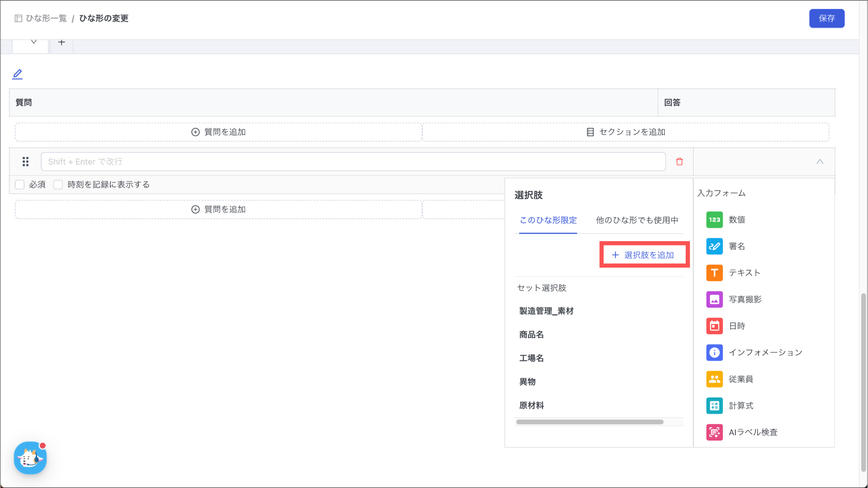Collapse the answer type chevron
The width and height of the screenshot is (868, 488).
[x=820, y=162]
